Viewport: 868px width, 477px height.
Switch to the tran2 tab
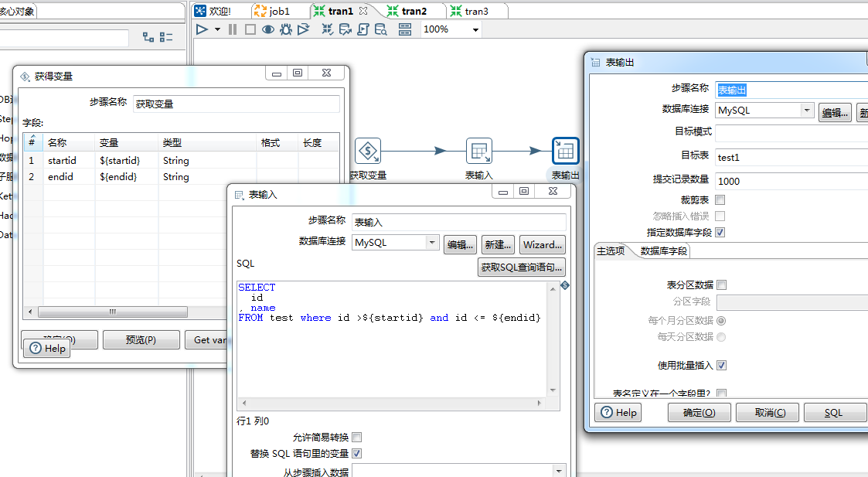tap(407, 11)
